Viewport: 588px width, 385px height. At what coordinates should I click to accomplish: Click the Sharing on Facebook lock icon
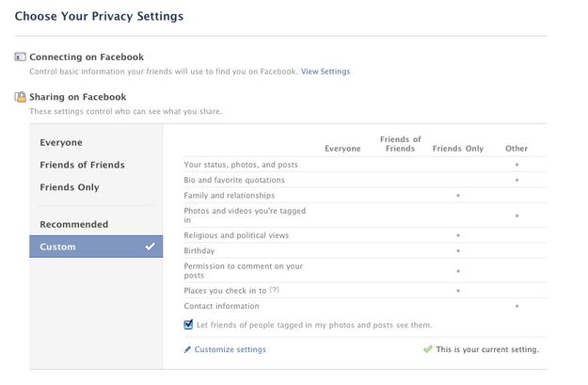tap(20, 97)
